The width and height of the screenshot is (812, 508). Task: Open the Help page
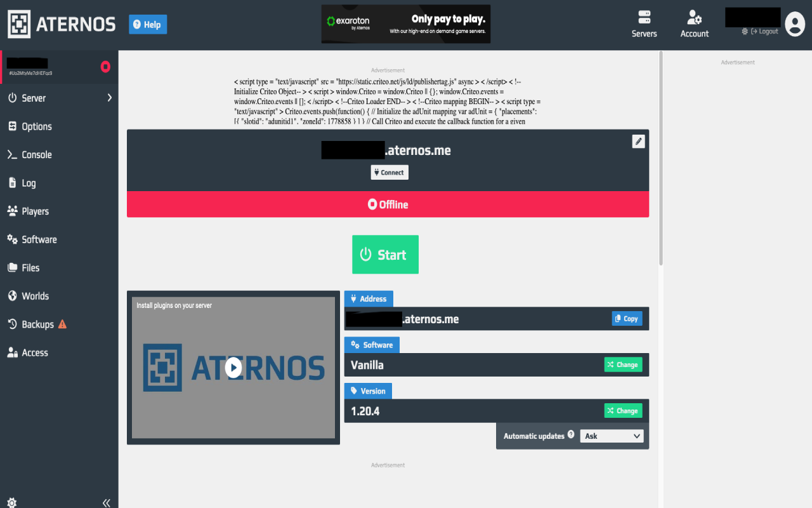click(x=148, y=25)
